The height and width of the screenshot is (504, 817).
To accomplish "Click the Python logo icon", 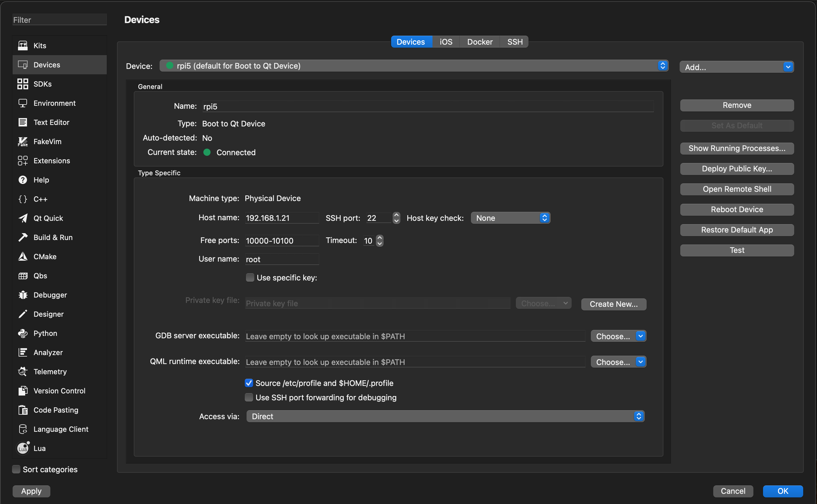I will [x=23, y=333].
